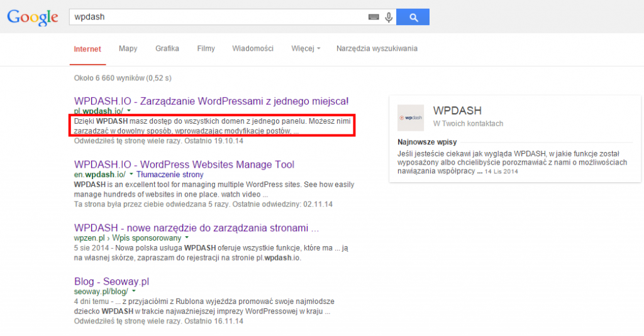This screenshot has height=336, width=644.
Task: Open the on-screen keyboard icon
Action: tap(374, 18)
